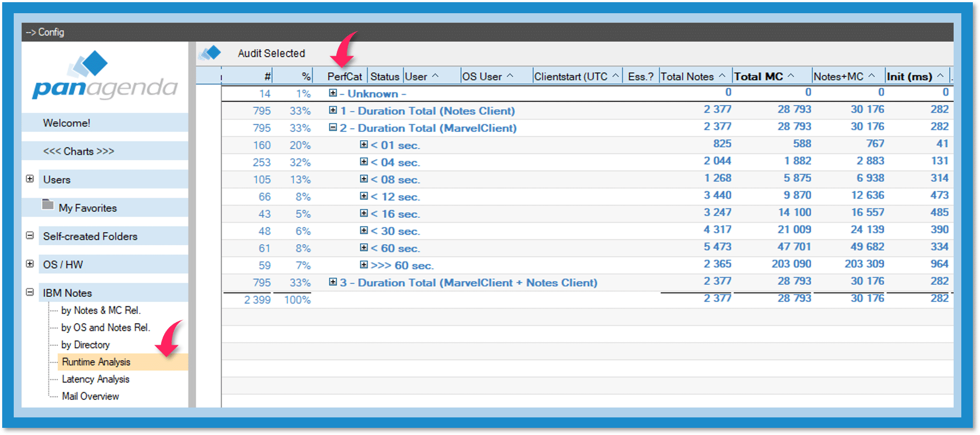Click sort arrow on Clientstart (UTC) column
The width and height of the screenshot is (980, 435).
[616, 76]
